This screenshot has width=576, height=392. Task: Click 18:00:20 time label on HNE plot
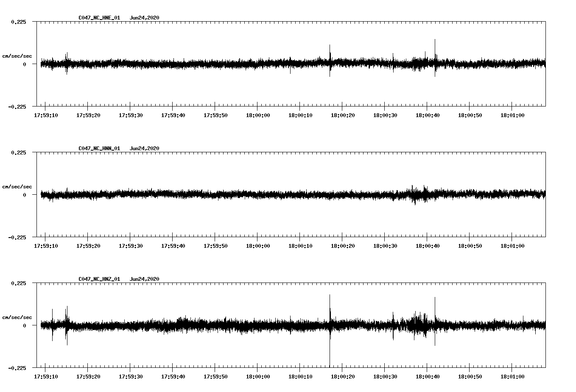pos(343,115)
